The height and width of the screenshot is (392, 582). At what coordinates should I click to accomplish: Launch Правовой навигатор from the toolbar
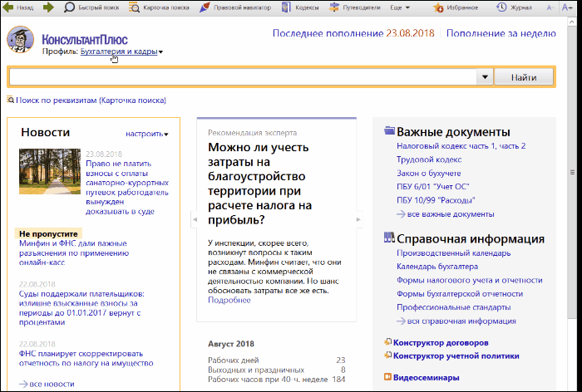238,7
